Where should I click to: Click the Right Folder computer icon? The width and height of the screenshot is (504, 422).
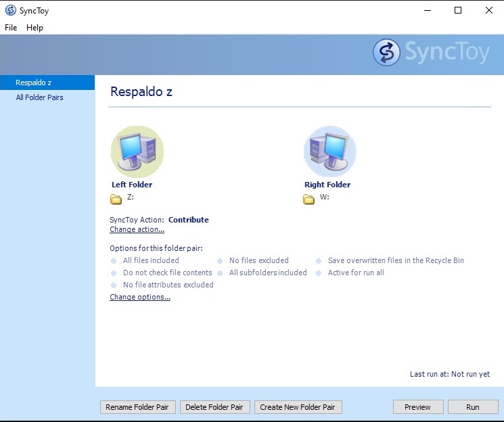330,151
